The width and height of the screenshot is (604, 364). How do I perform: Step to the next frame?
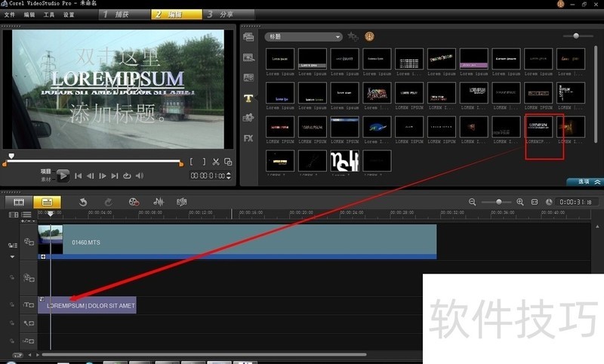tap(103, 176)
